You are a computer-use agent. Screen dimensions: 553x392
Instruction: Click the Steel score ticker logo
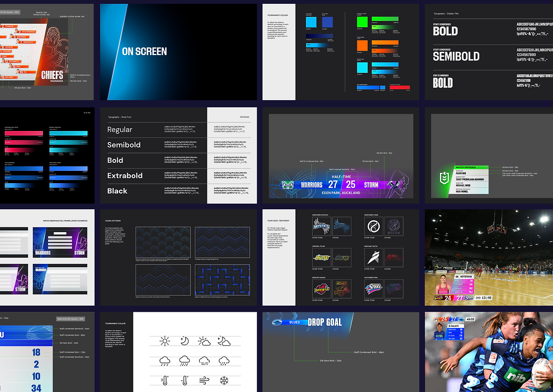374,289
